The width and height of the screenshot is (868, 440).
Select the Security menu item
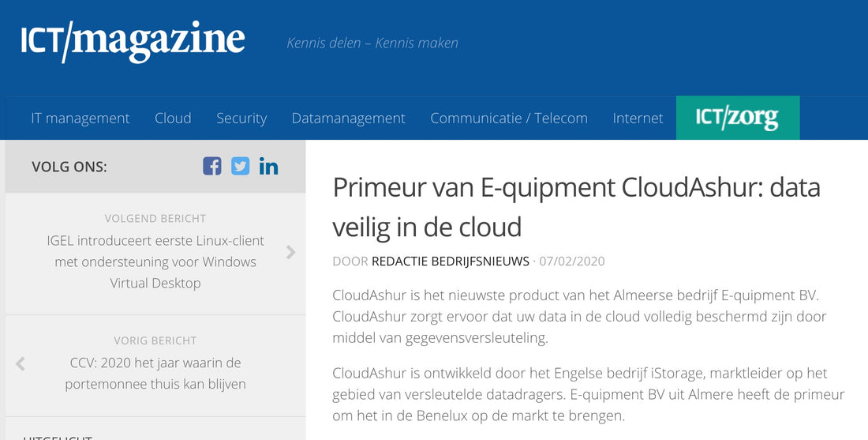pyautogui.click(x=241, y=118)
